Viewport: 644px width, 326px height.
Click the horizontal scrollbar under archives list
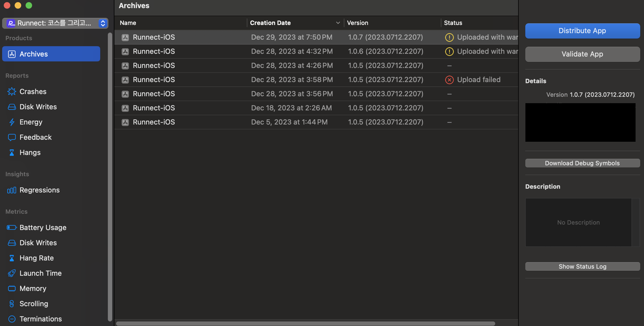[306, 323]
